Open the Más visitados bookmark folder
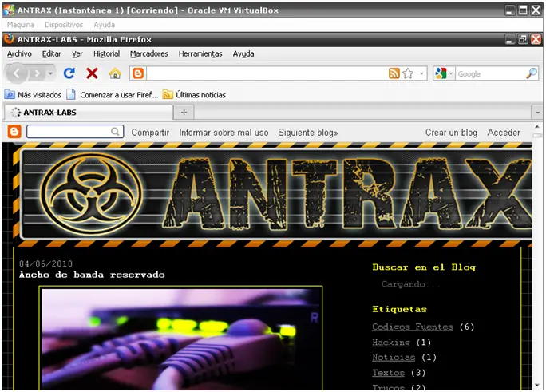Screen dimensions: 546x392 [x=33, y=95]
